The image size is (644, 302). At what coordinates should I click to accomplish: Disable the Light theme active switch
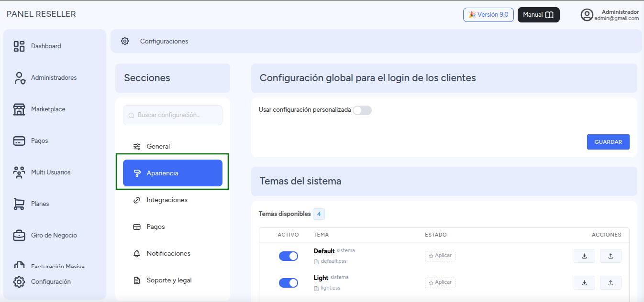click(x=289, y=283)
